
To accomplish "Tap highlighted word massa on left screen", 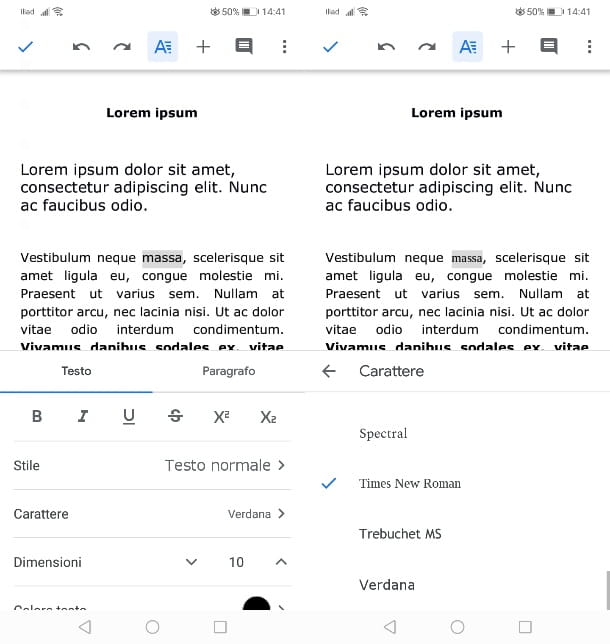I will click(x=162, y=258).
